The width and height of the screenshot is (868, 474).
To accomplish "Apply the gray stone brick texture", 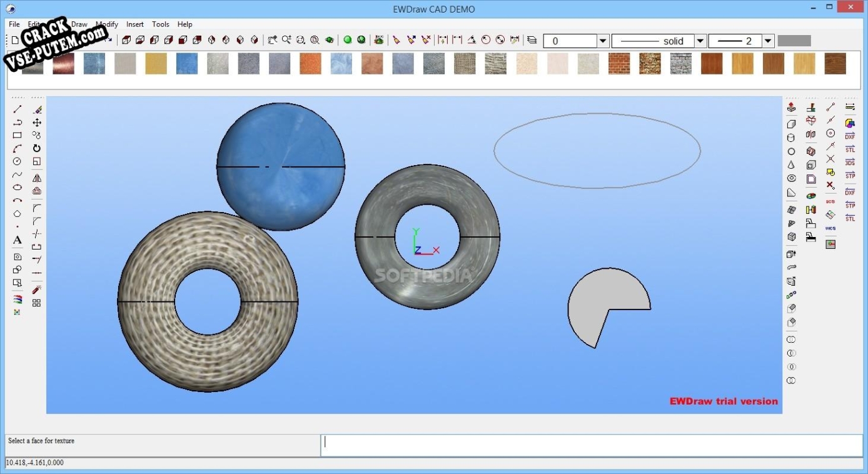I will (x=681, y=63).
